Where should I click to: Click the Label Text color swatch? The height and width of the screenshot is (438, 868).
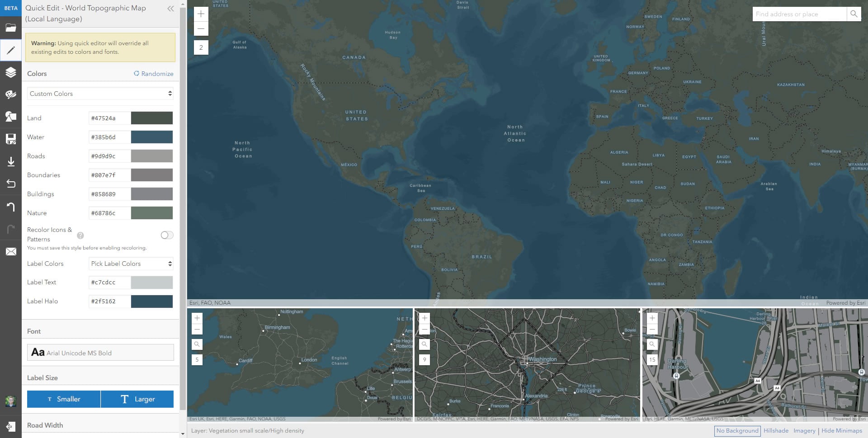152,283
